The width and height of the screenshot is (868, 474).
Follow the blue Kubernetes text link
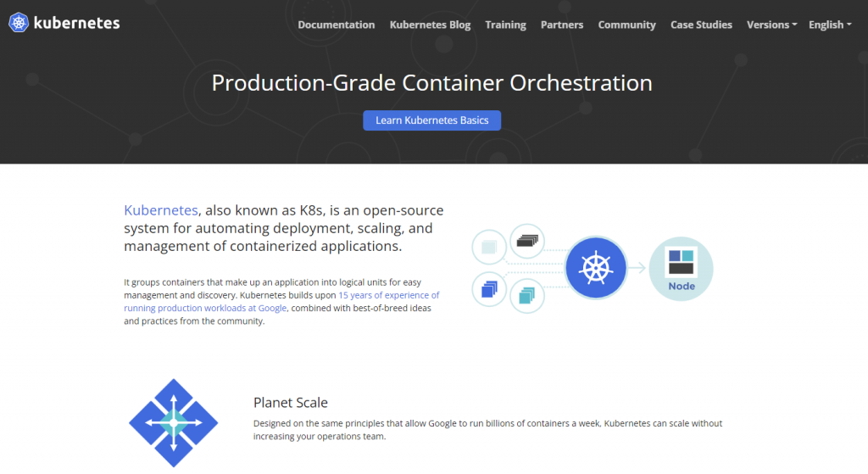click(161, 210)
